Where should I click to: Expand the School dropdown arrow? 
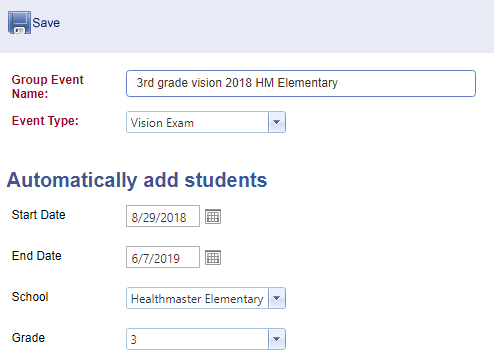pos(277,298)
